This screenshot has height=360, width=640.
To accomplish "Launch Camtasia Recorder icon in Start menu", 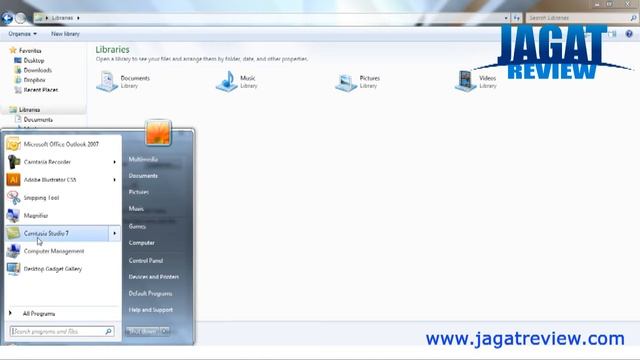I will pos(13,162).
